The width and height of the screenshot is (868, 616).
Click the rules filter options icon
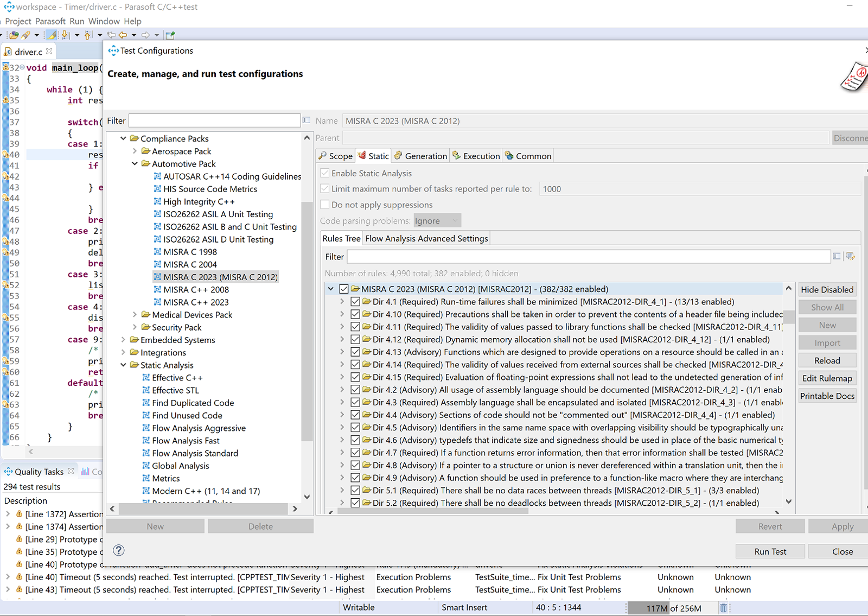[850, 256]
